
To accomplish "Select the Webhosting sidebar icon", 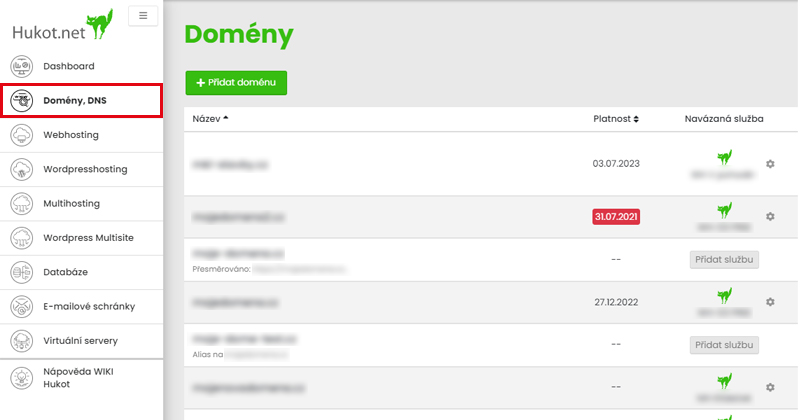I will coord(21,135).
